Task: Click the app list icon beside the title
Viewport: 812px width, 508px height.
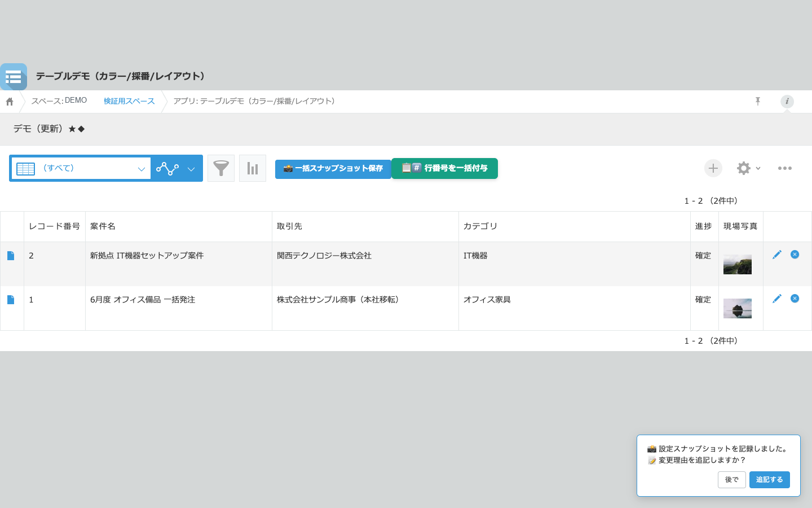Action: pyautogui.click(x=14, y=77)
